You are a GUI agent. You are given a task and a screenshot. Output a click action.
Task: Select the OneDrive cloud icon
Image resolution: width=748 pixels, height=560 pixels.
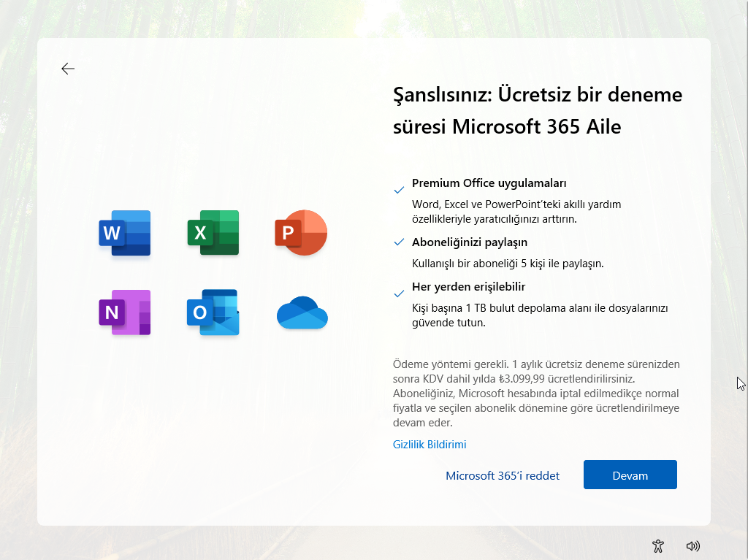(x=301, y=312)
